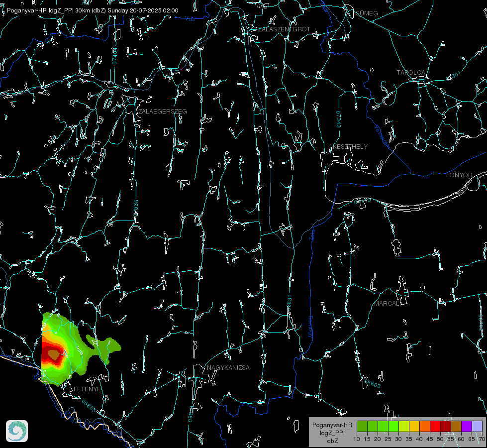
Task: Click the KESZTHELY city label
Action: pos(350,146)
